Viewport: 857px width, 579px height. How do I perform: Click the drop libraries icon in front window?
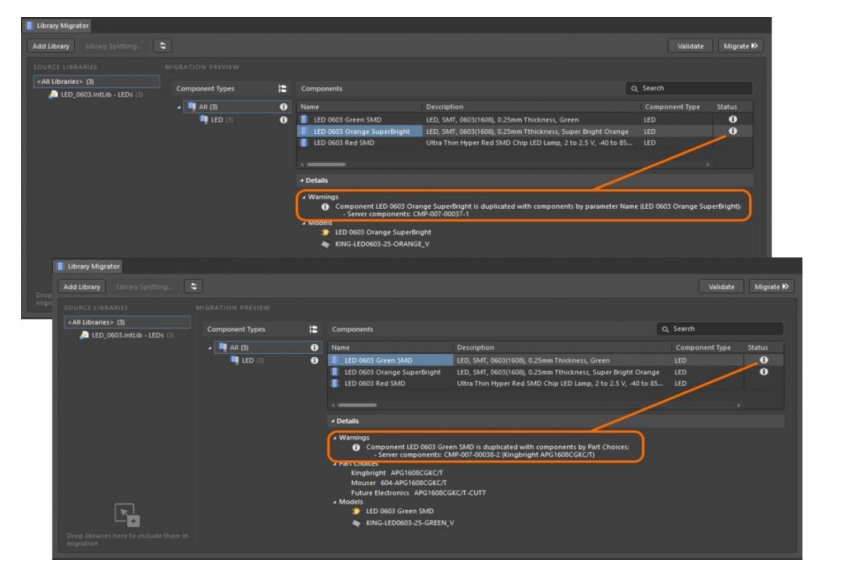pos(127,515)
